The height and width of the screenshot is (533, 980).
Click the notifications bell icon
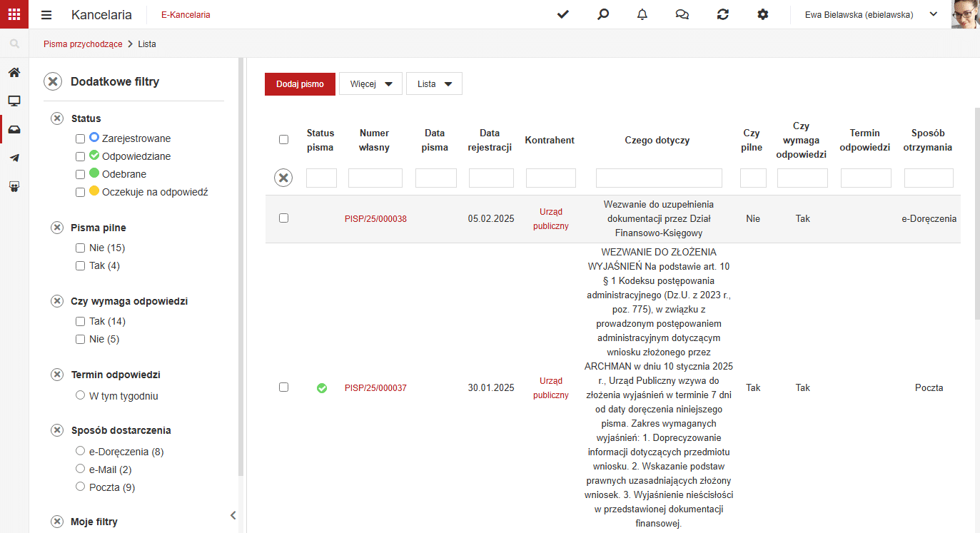[x=642, y=14]
